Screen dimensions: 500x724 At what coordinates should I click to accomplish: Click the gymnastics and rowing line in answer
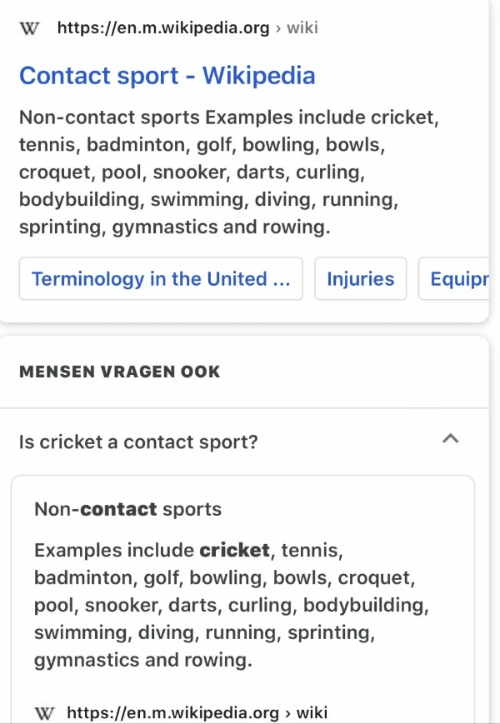pyautogui.click(x=143, y=660)
